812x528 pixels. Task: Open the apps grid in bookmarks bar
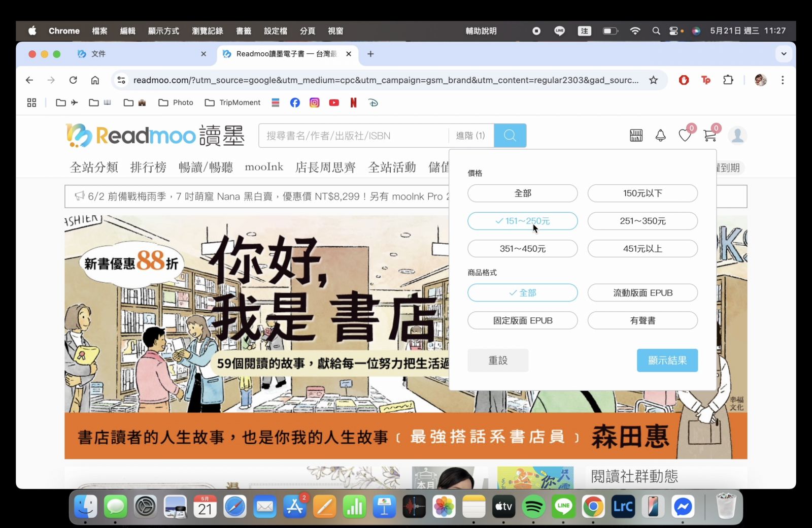31,103
